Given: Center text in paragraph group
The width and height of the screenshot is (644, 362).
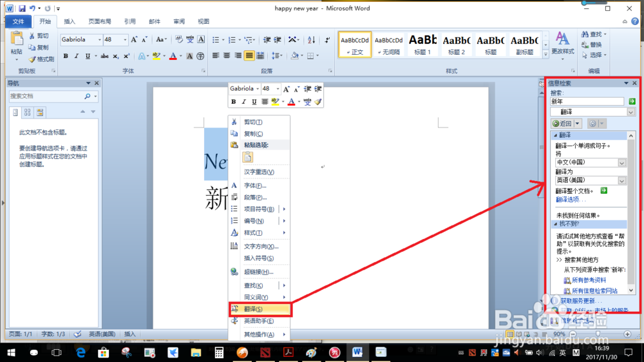Looking at the screenshot, I should pyautogui.click(x=227, y=55).
